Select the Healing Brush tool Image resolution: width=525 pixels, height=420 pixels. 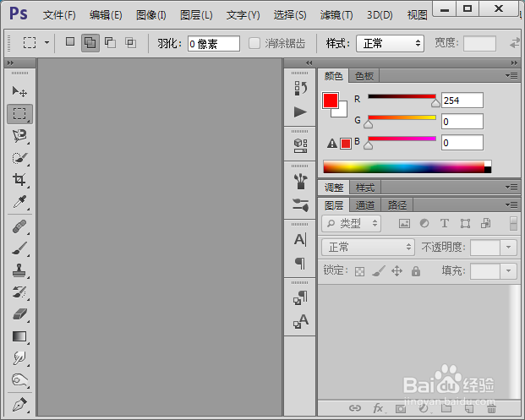(x=19, y=226)
